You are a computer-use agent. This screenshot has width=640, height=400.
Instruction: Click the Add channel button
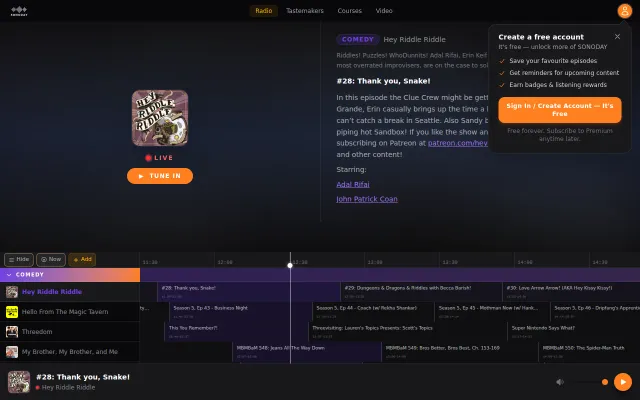pyautogui.click(x=82, y=260)
